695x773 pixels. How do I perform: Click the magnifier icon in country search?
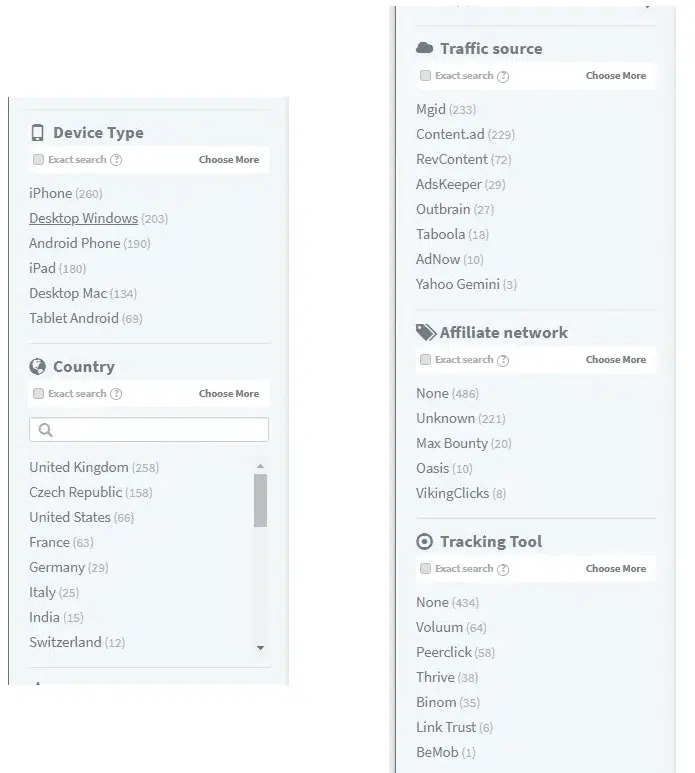pos(44,430)
